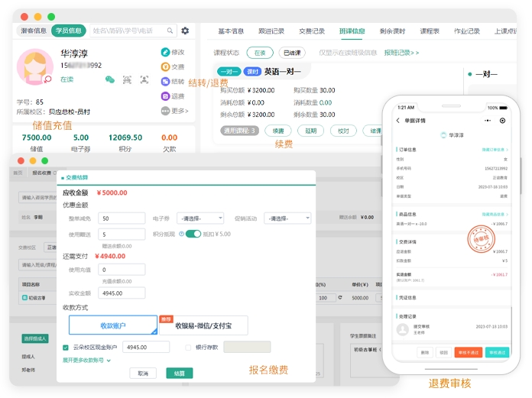
Task: Click the 通用课程: 3 badge
Action: click(239, 131)
